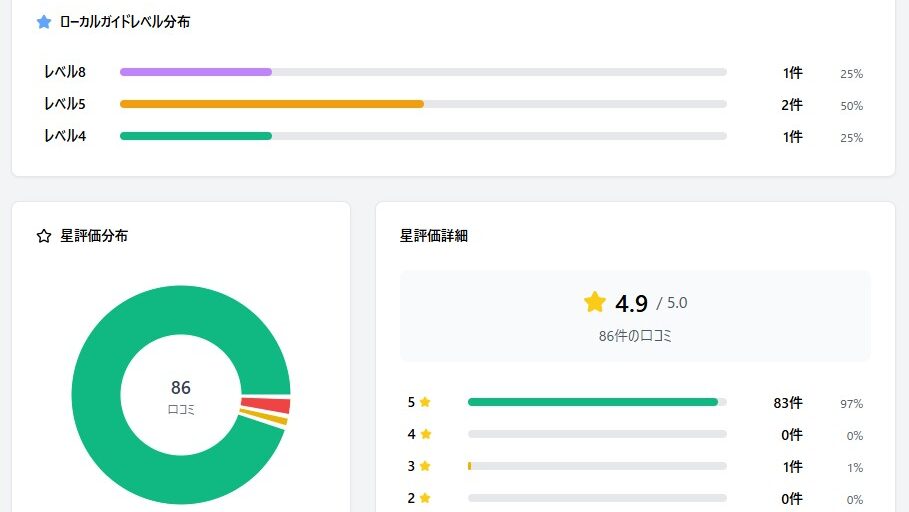Select the star icon in the 4-star row
Viewport: 909px width, 512px height.
click(x=425, y=434)
